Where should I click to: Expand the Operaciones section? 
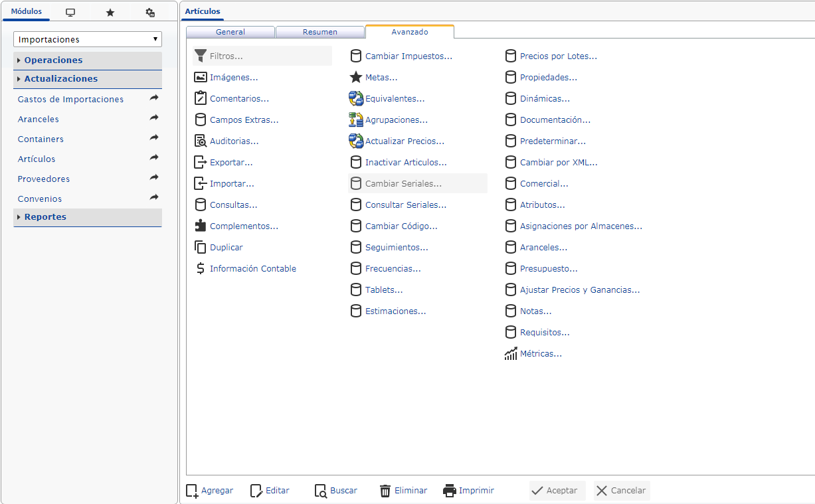(53, 60)
